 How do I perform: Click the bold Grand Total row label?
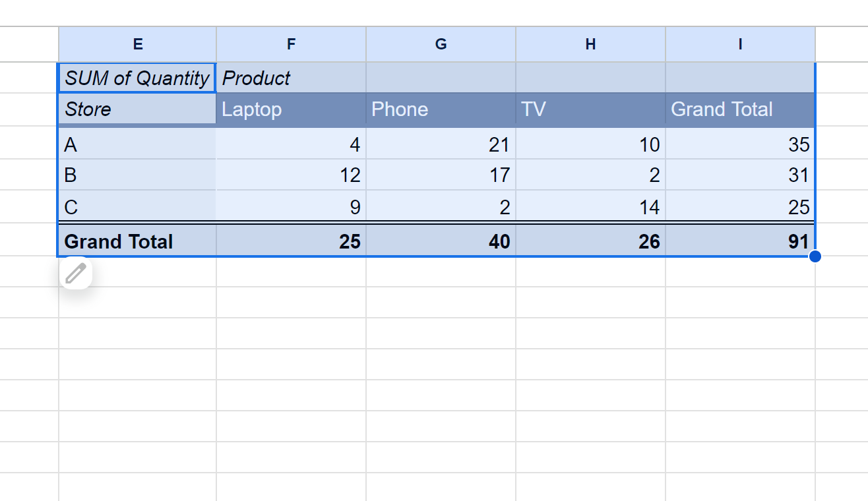pos(137,241)
